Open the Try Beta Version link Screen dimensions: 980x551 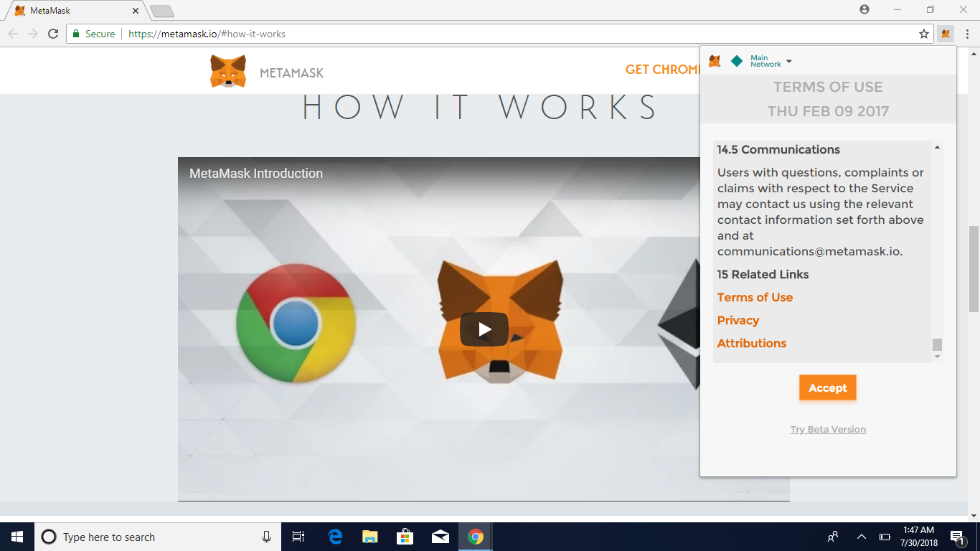coord(827,429)
